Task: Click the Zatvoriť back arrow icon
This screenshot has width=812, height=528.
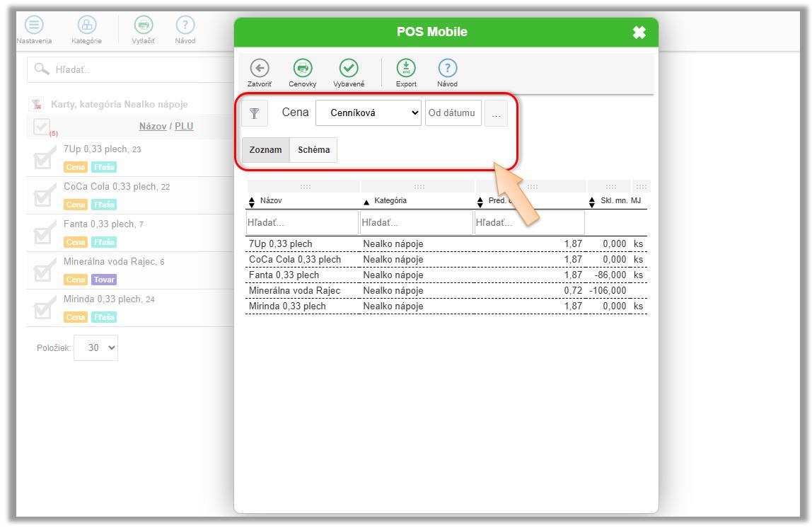Action: click(x=260, y=68)
